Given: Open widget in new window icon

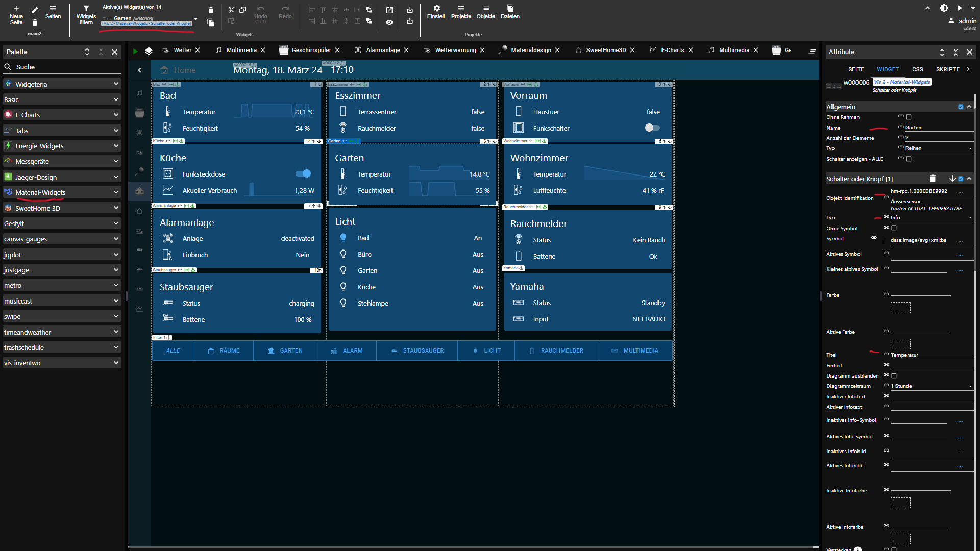Looking at the screenshot, I should (x=389, y=10).
